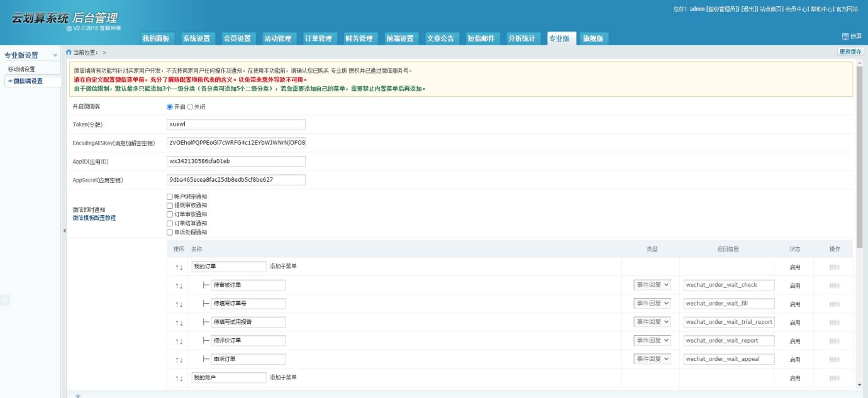The width and height of the screenshot is (868, 398).
Task: Open the 事件回复 dropdown for 待填写订单号
Action: [652, 303]
